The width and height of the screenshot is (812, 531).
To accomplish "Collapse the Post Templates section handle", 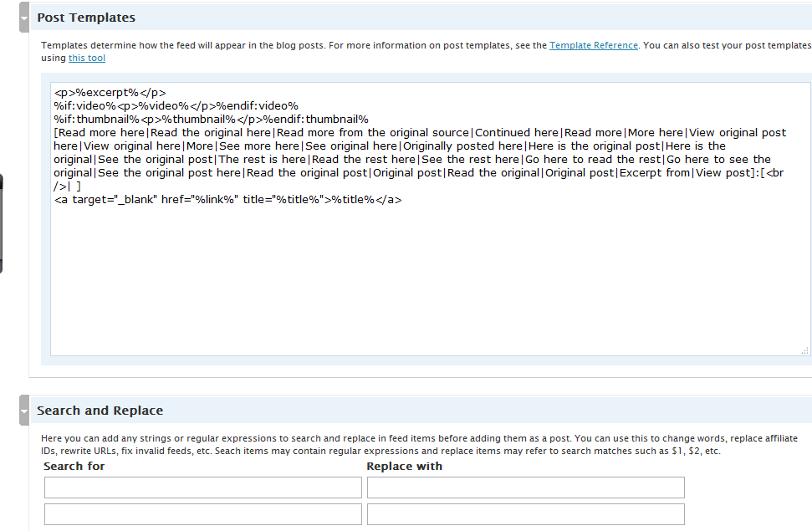I will coord(23,18).
